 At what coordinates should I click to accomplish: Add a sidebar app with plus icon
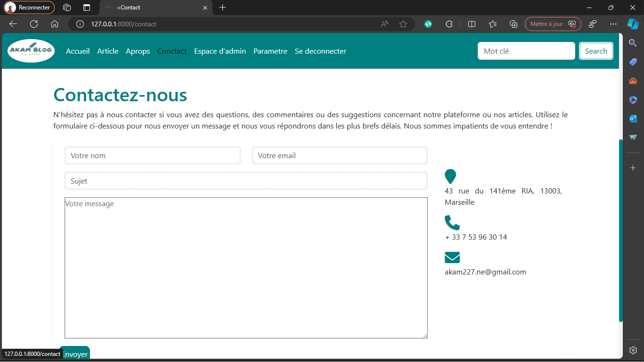tap(633, 168)
